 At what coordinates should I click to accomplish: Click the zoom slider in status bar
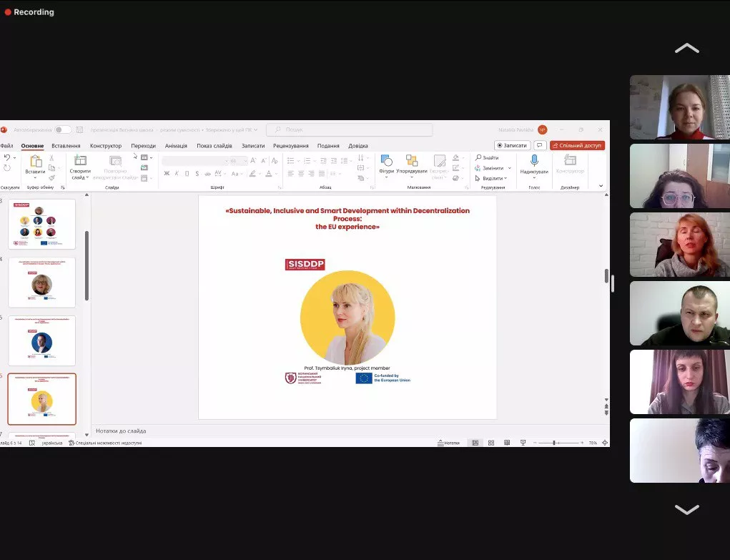(x=556, y=443)
